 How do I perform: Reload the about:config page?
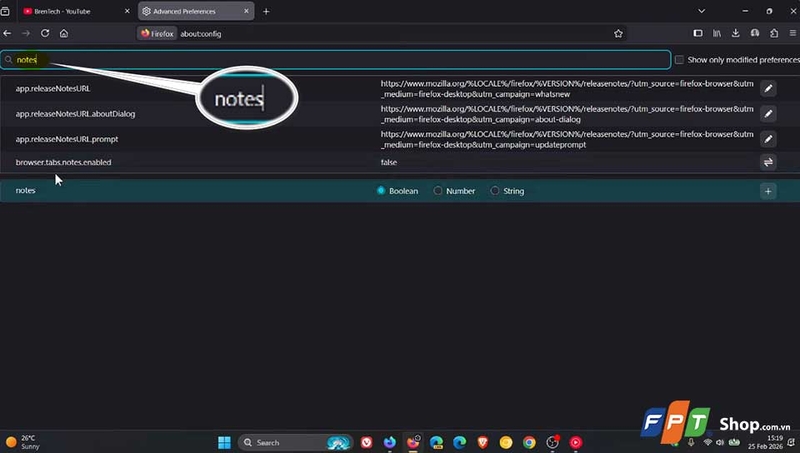coord(45,33)
